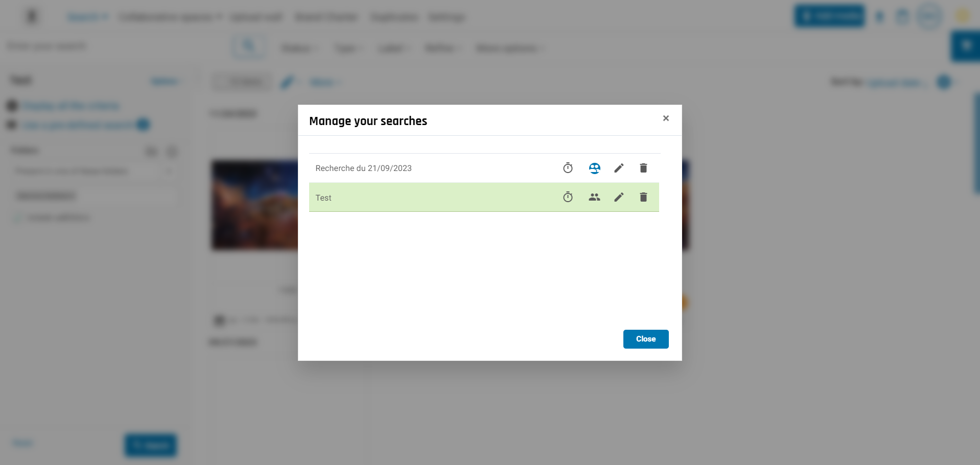This screenshot has width=980, height=465.
Task: Open the Settings menu item
Action: pos(446,17)
